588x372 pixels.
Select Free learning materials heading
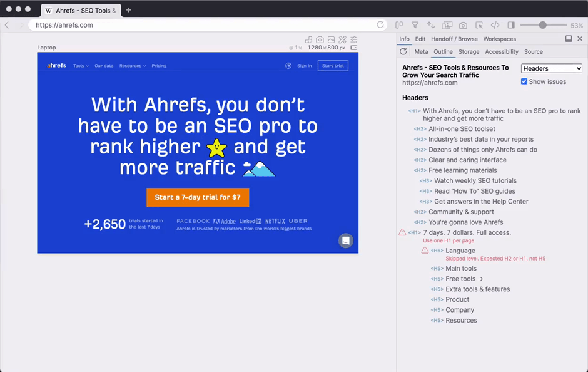(x=463, y=170)
